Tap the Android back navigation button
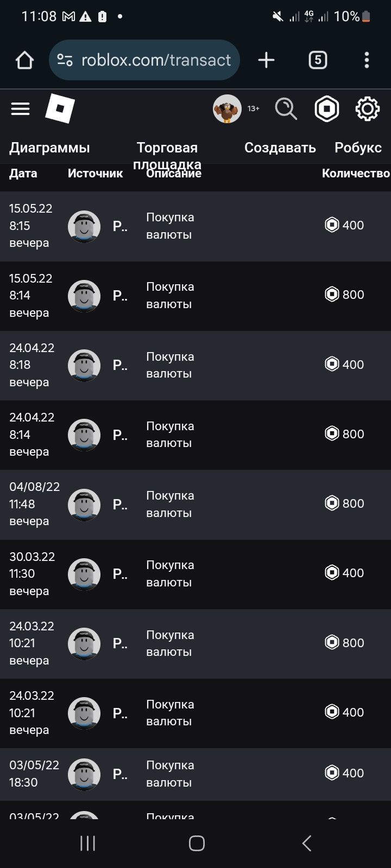The image size is (391, 868). pos(306,843)
